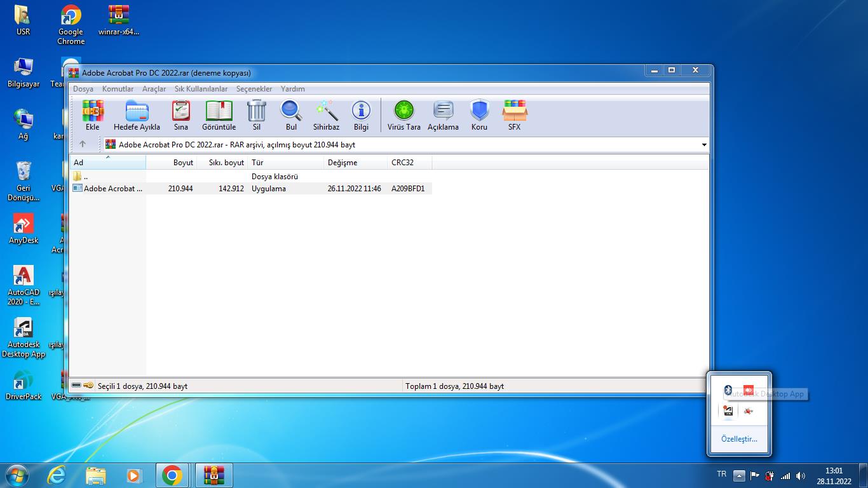Open the parent folder '..' entry
The height and width of the screenshot is (488, 868).
pos(86,177)
